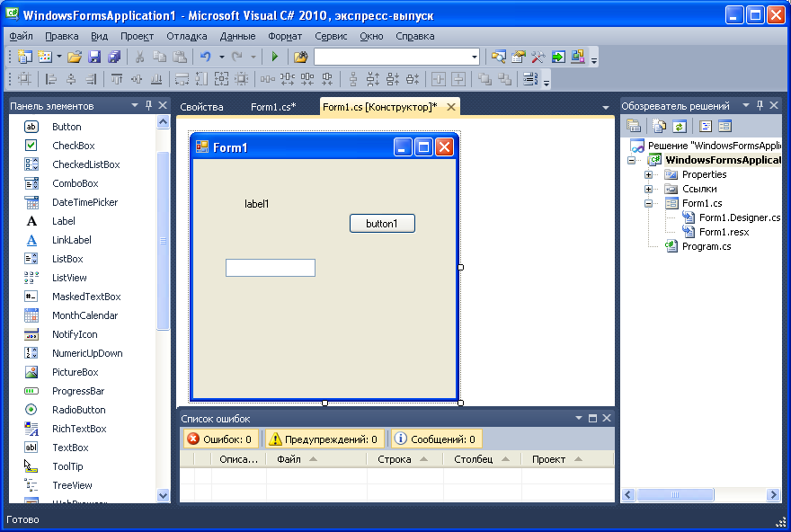
Task: Open the Toolbox via the hammer-wrench icon
Action: [x=538, y=57]
